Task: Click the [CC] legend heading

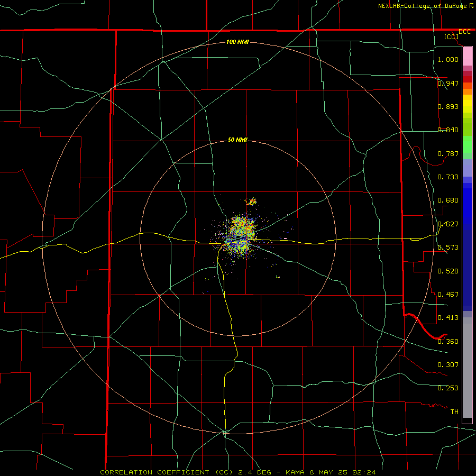Action: tap(451, 36)
